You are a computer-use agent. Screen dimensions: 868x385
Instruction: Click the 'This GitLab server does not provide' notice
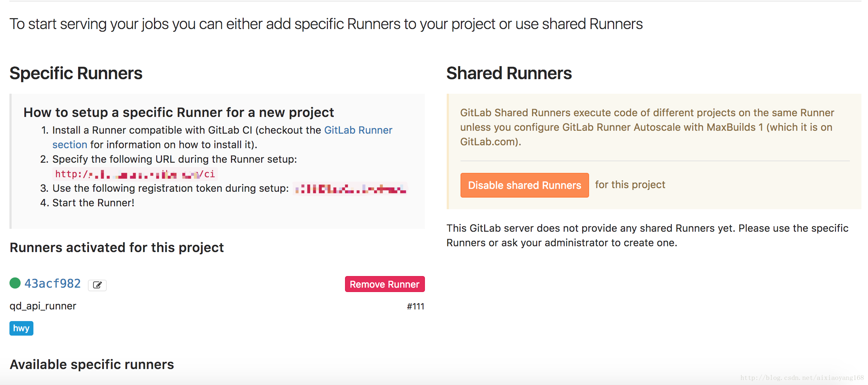coord(647,235)
